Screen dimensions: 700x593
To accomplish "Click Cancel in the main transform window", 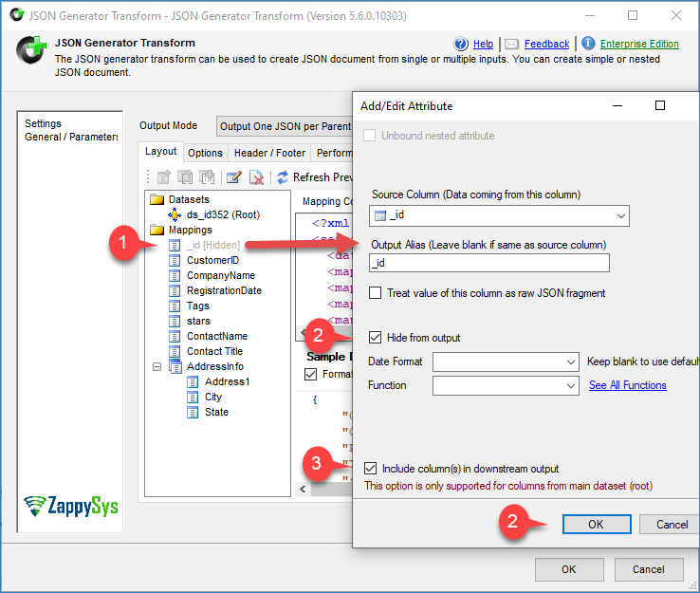I will click(649, 569).
